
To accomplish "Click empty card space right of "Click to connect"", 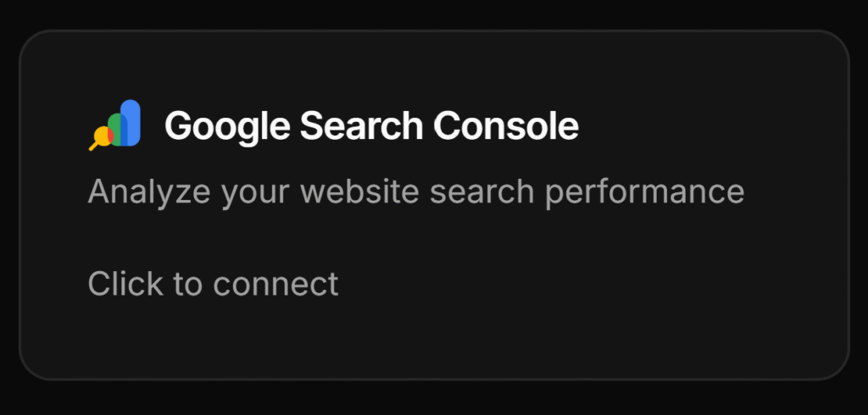I will point(593,284).
